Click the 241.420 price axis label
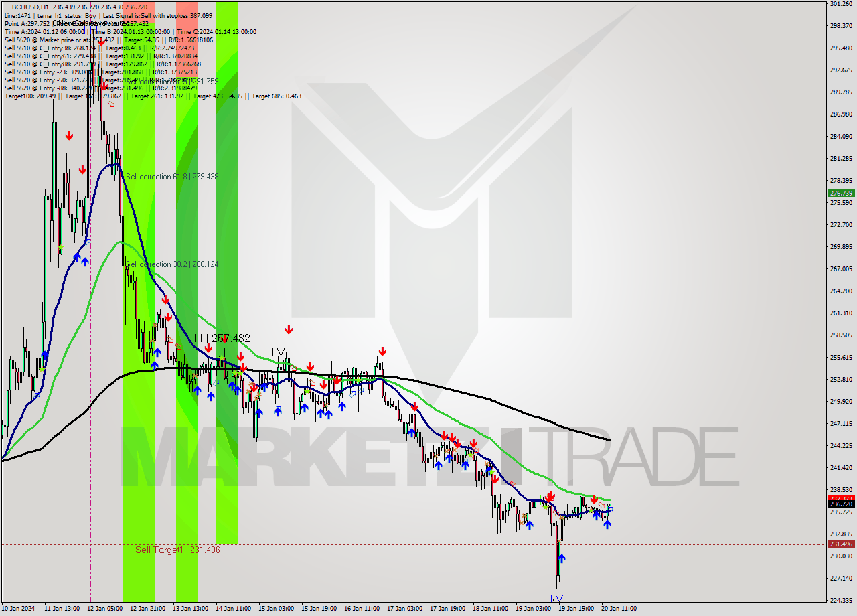 tap(841, 468)
